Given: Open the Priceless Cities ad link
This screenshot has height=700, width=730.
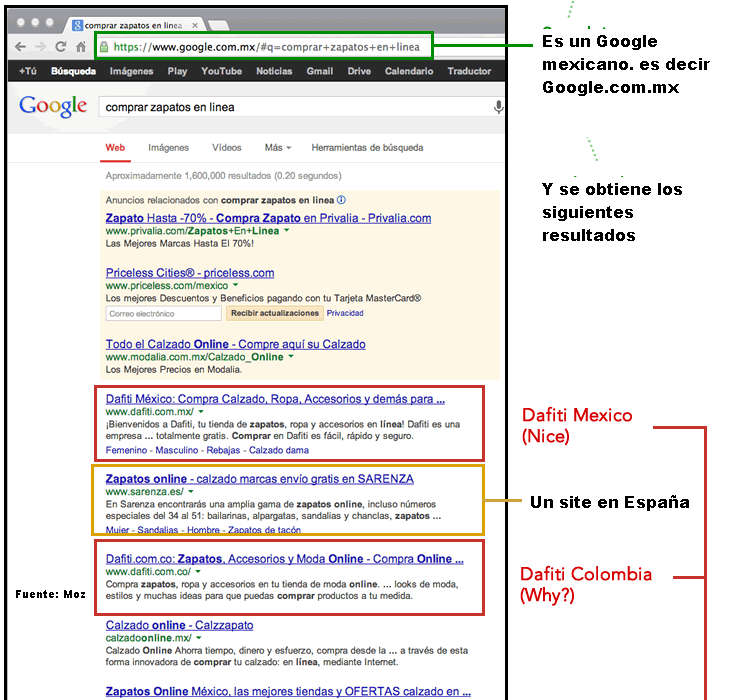Looking at the screenshot, I should tap(190, 273).
